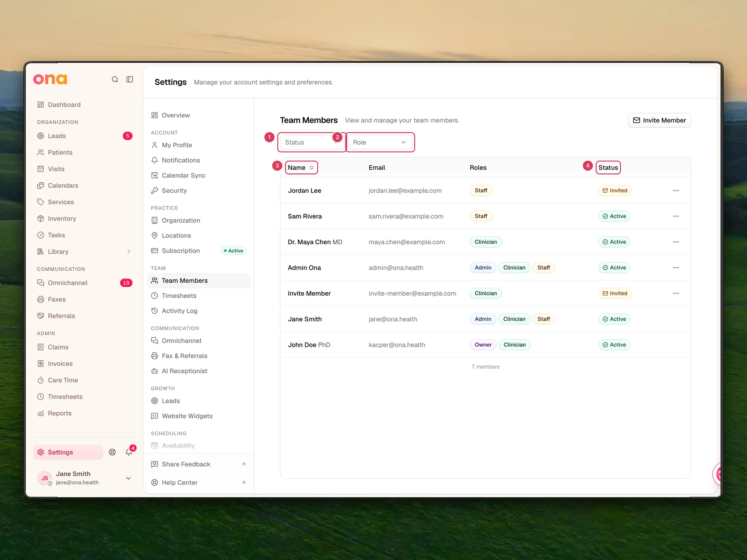This screenshot has height=560, width=747.
Task: Open Care Time in Admin section
Action: coord(63,380)
